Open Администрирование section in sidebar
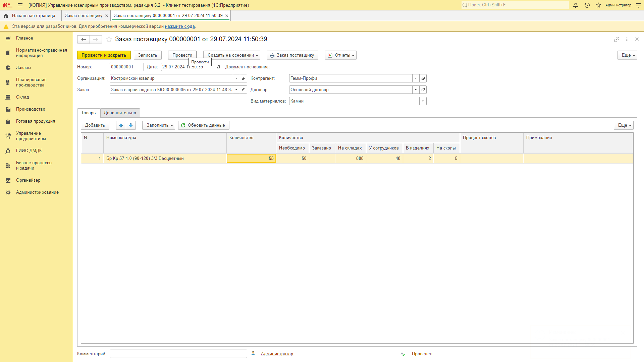Screen dimensions: 644x362 pos(37,192)
